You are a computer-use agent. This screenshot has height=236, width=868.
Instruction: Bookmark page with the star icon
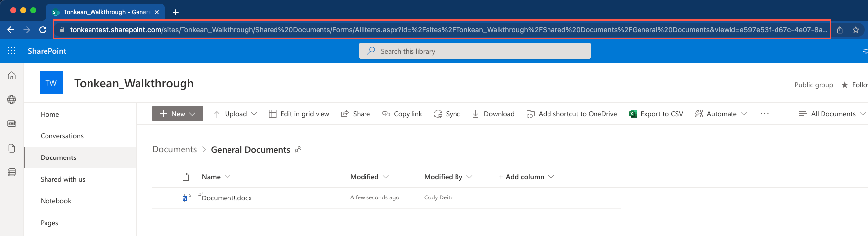pyautogui.click(x=856, y=30)
